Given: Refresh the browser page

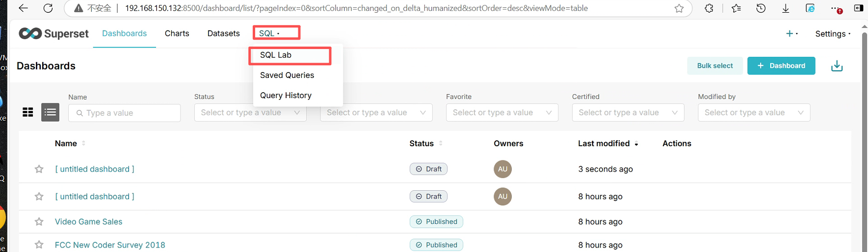Looking at the screenshot, I should click(x=48, y=8).
